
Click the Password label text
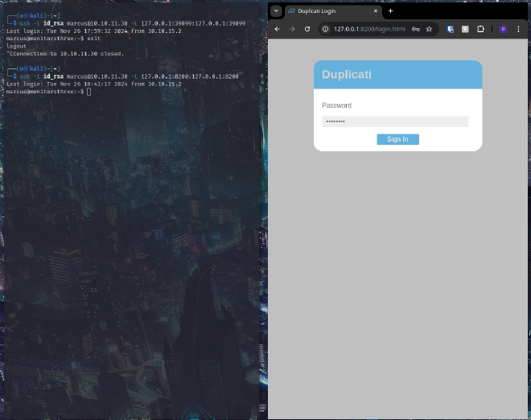pyautogui.click(x=336, y=105)
